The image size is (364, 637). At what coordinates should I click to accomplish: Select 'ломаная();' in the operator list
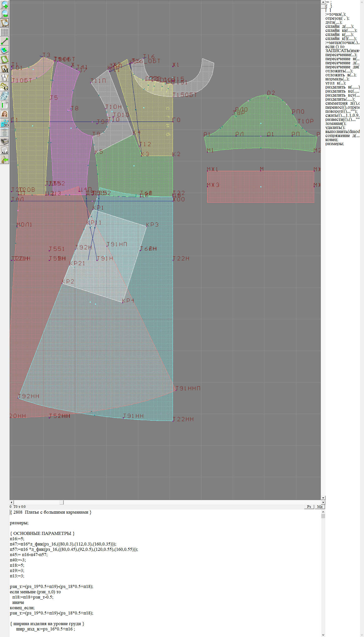click(x=336, y=123)
